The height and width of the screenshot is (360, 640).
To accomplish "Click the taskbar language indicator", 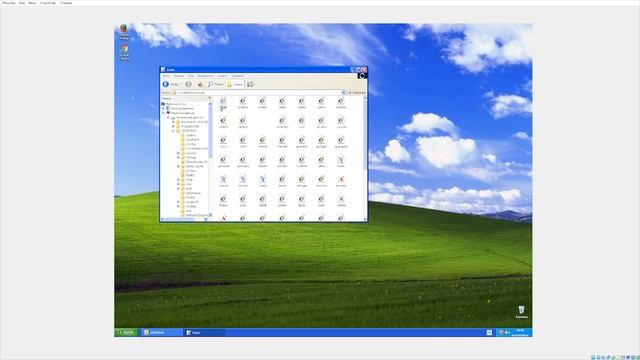I will [x=489, y=333].
